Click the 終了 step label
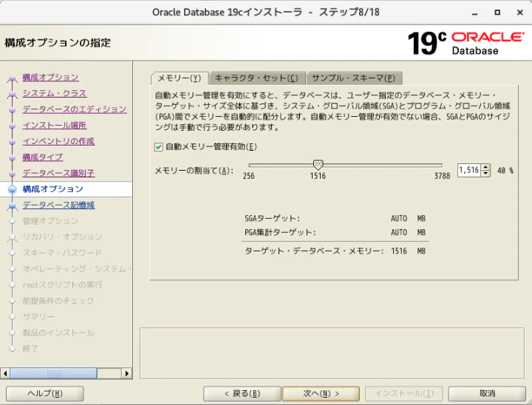532x405 pixels. (x=30, y=349)
